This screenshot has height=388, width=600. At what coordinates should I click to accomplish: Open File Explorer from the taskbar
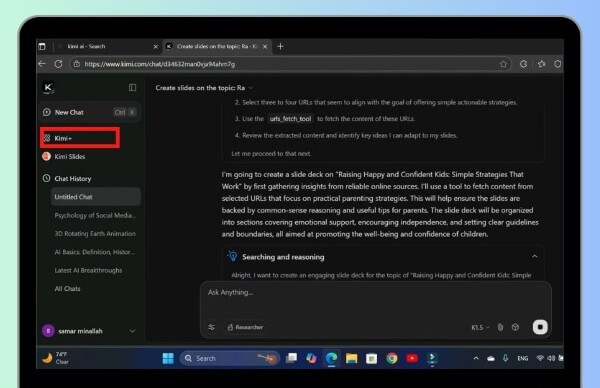pos(351,358)
